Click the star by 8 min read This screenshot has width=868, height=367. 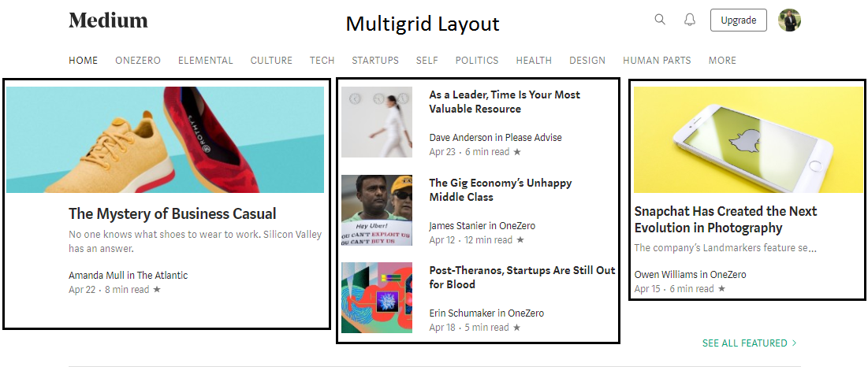157,289
